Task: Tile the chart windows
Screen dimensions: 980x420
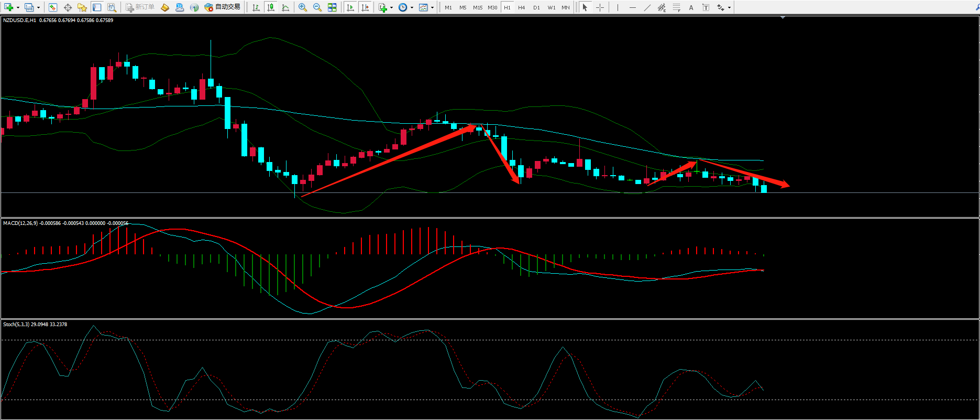Action: [332, 7]
